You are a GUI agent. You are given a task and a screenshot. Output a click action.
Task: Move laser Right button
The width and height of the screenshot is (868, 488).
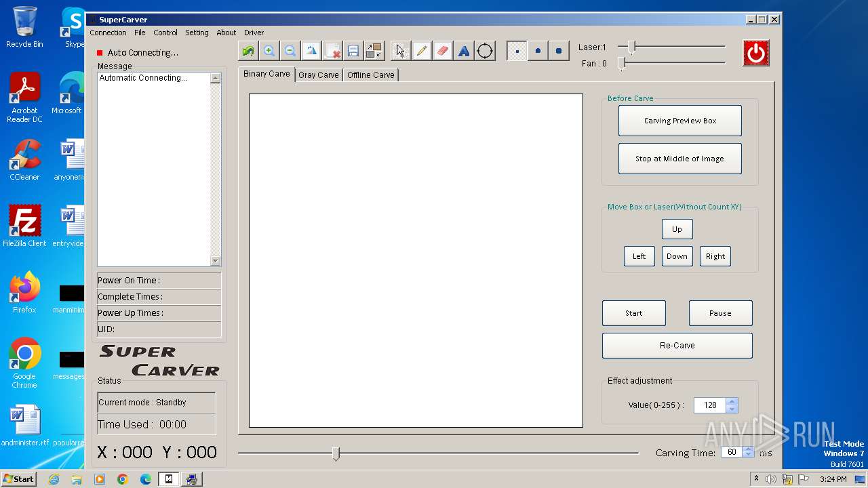click(x=715, y=256)
